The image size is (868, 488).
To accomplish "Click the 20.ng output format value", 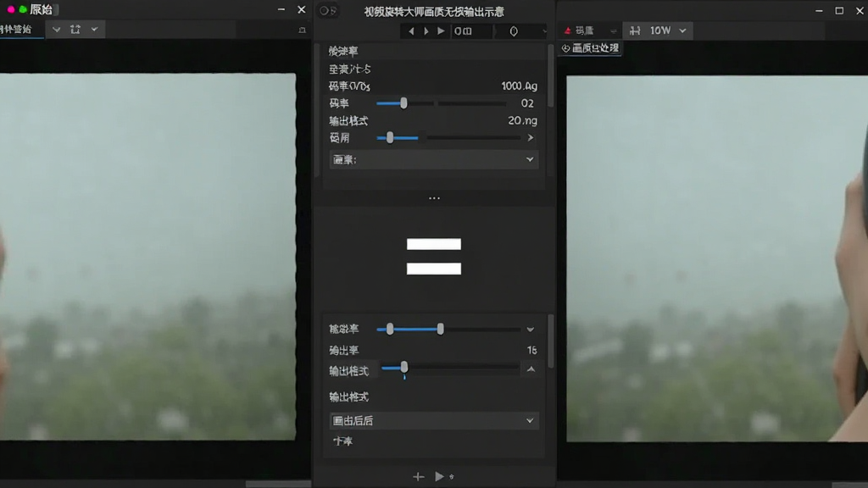I will tap(522, 120).
